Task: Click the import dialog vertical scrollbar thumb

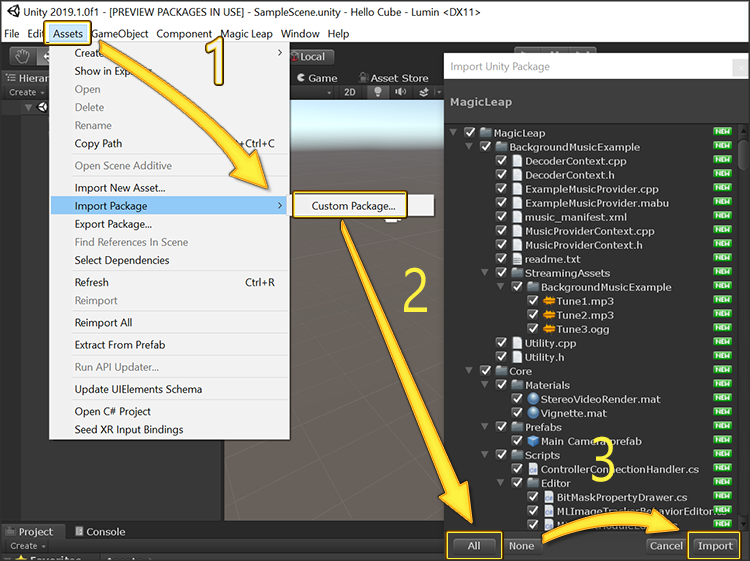Action: [x=743, y=154]
